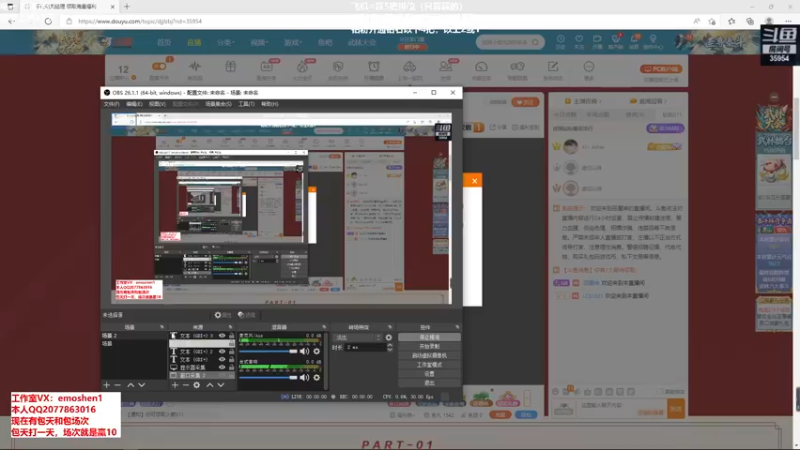Image resolution: width=800 pixels, height=450 pixels.
Task: Click the 首页 link on Douyu
Action: point(164,42)
